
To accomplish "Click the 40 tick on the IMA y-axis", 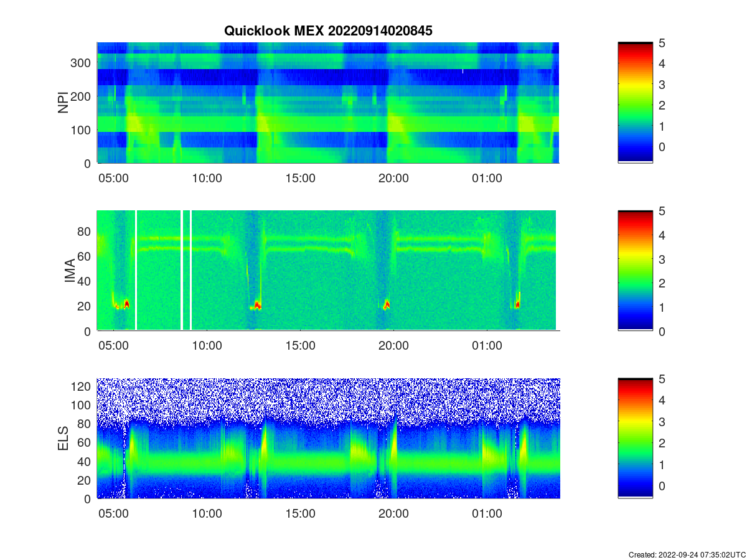I will (85, 281).
